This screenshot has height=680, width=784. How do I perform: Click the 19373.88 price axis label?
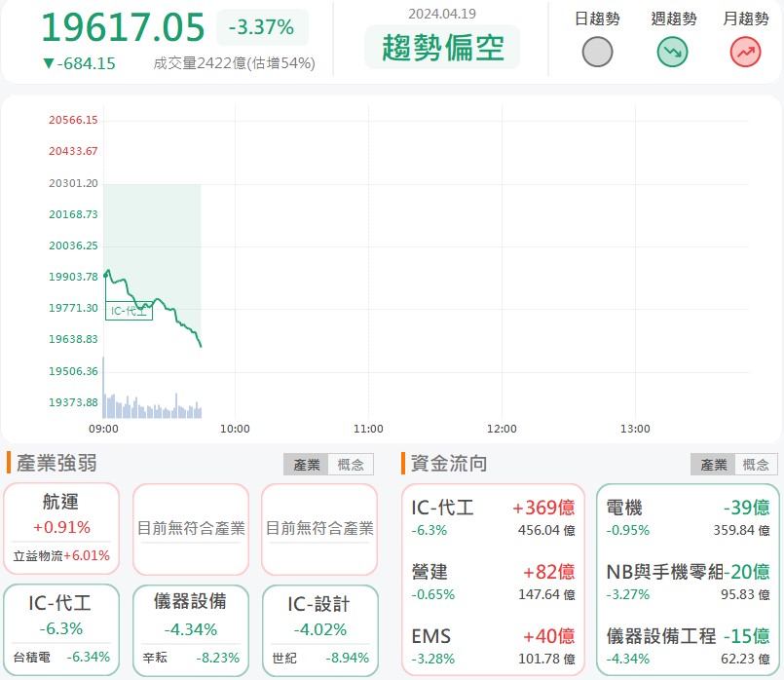coord(73,402)
